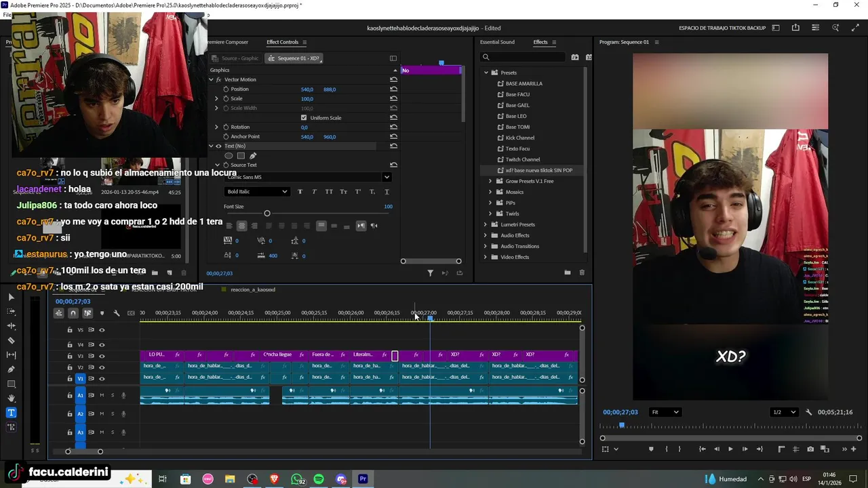Image resolution: width=868 pixels, height=488 pixels.
Task: Go to Out point in Program Monitor
Action: pos(759,449)
